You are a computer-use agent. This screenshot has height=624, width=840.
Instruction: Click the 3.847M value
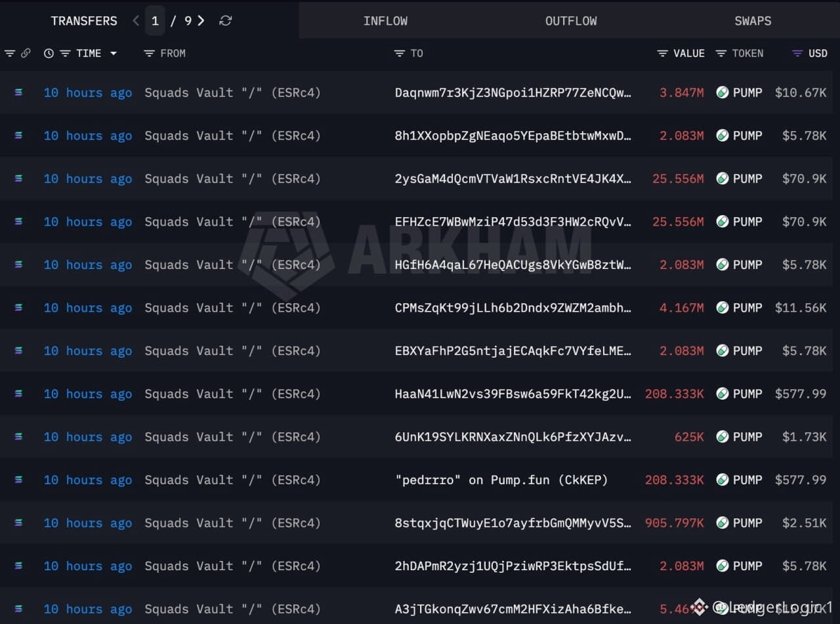pyautogui.click(x=682, y=93)
